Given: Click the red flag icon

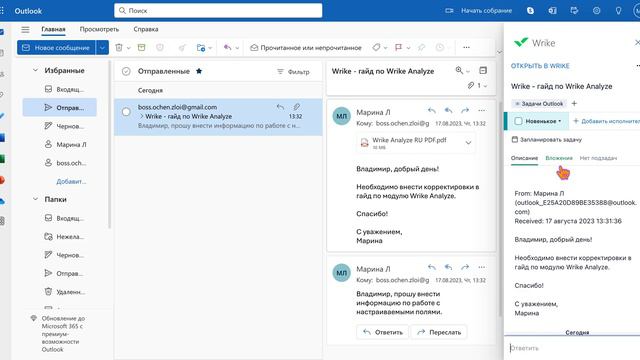Looking at the screenshot, I should pos(398,48).
